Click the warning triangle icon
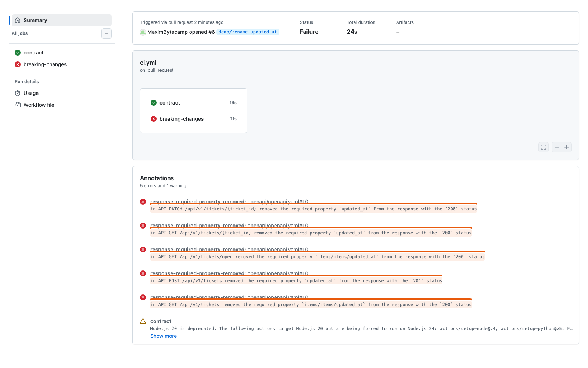 coord(143,321)
